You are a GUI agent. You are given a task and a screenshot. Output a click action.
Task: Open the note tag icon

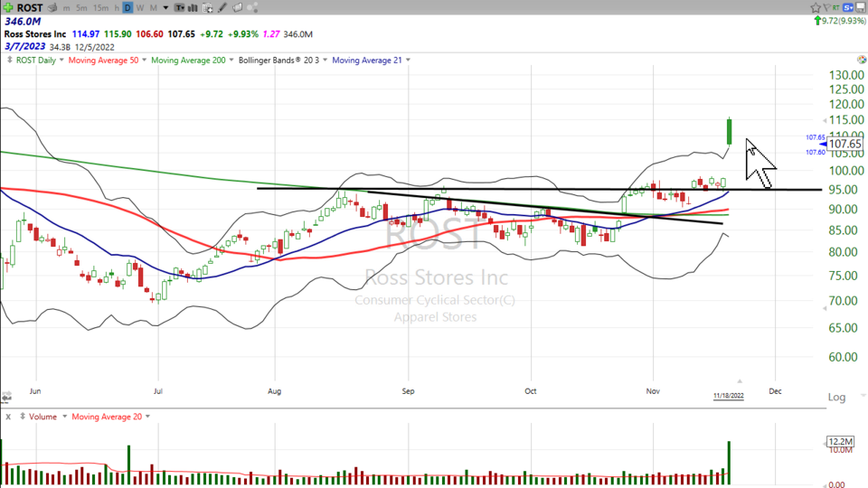point(238,8)
